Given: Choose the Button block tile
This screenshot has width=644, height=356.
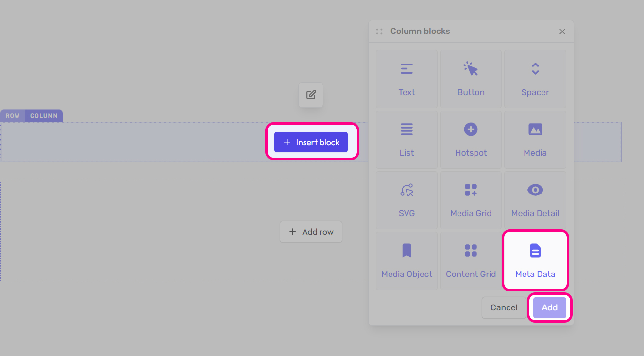Looking at the screenshot, I should coord(471,79).
